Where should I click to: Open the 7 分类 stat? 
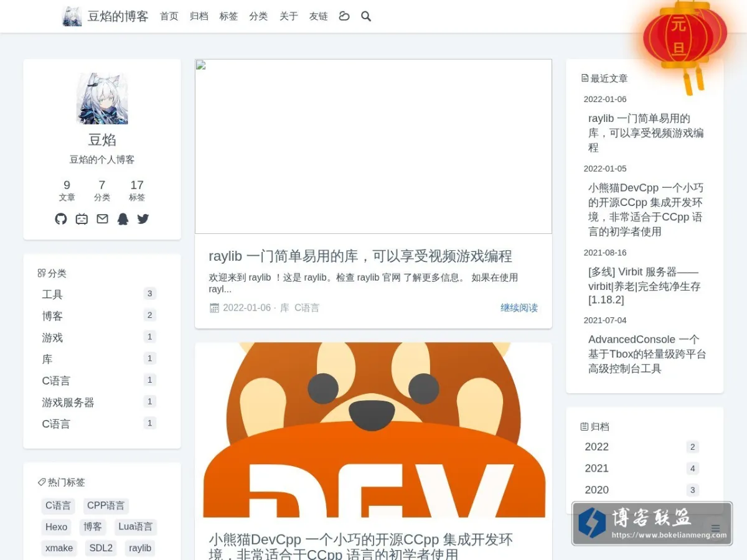[x=102, y=190]
